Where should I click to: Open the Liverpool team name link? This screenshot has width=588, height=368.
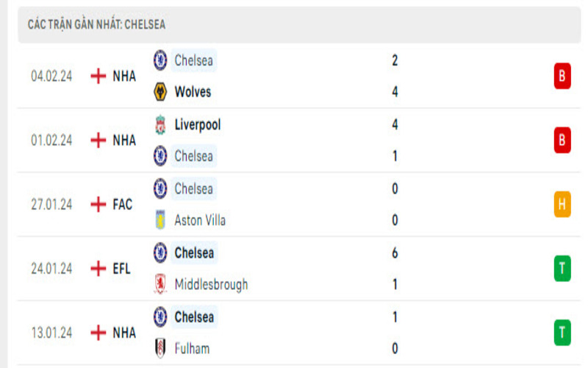pyautogui.click(x=198, y=124)
